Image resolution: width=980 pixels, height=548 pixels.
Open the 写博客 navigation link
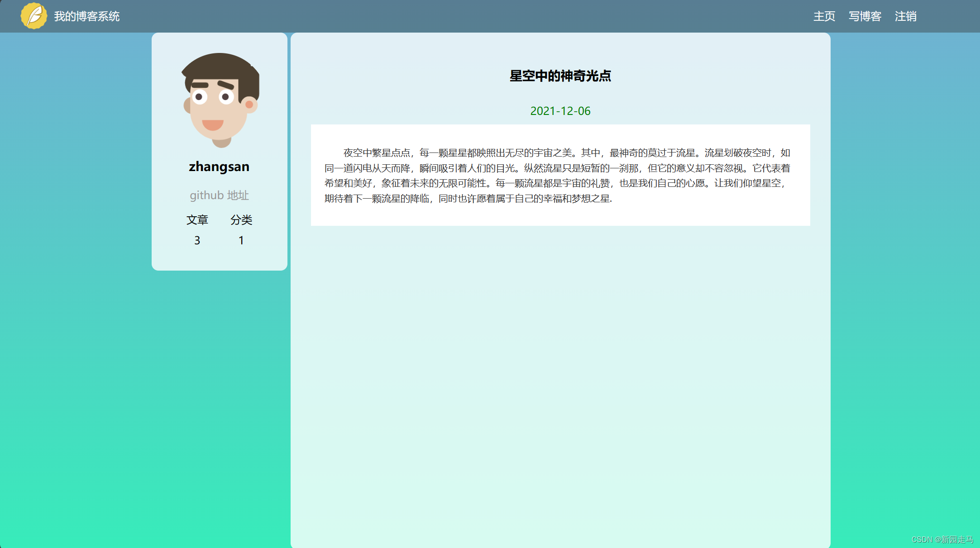click(x=865, y=16)
